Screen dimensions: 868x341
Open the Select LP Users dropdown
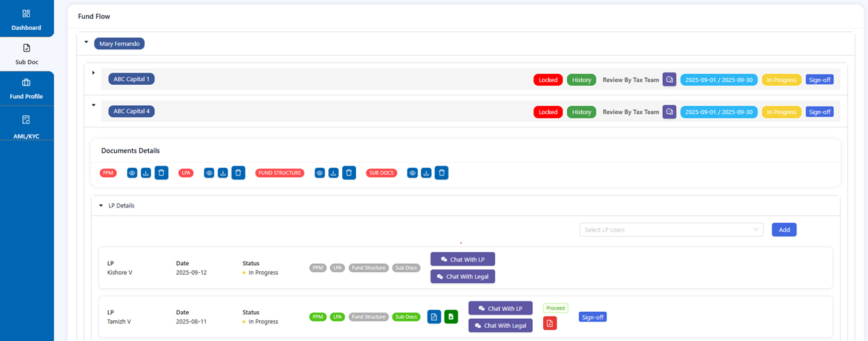click(671, 230)
